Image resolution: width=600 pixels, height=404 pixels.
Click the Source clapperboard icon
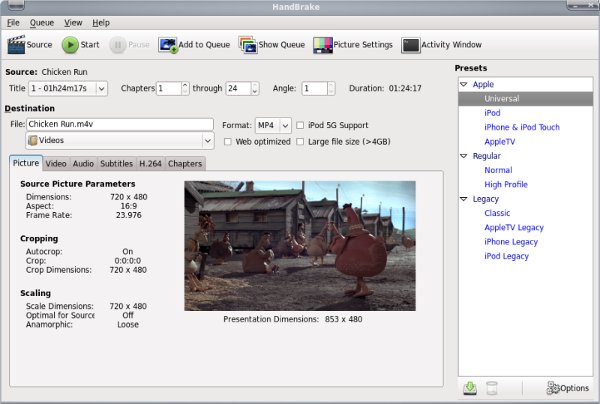tap(16, 44)
